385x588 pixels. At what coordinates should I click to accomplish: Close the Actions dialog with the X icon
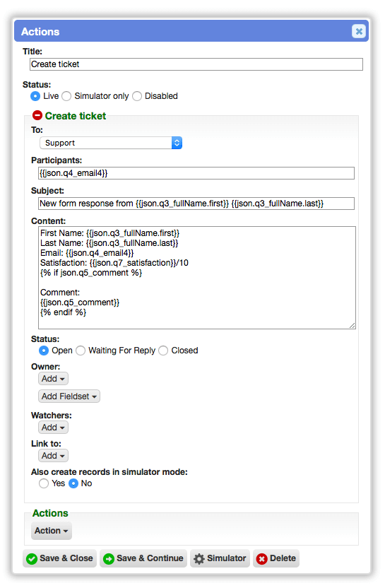click(x=358, y=31)
